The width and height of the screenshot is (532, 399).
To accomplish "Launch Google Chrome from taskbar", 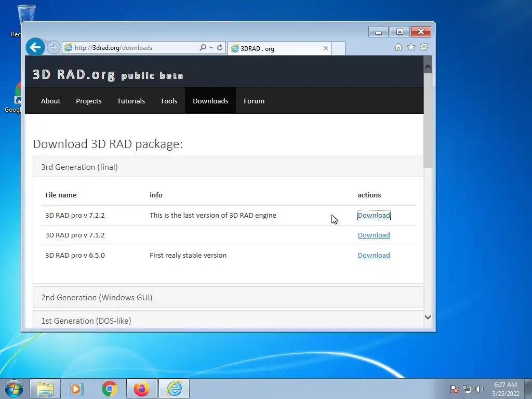I will tap(109, 389).
